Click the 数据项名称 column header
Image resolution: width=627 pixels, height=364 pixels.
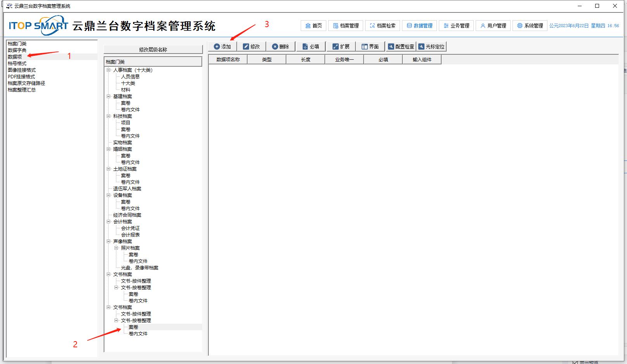[x=228, y=60]
